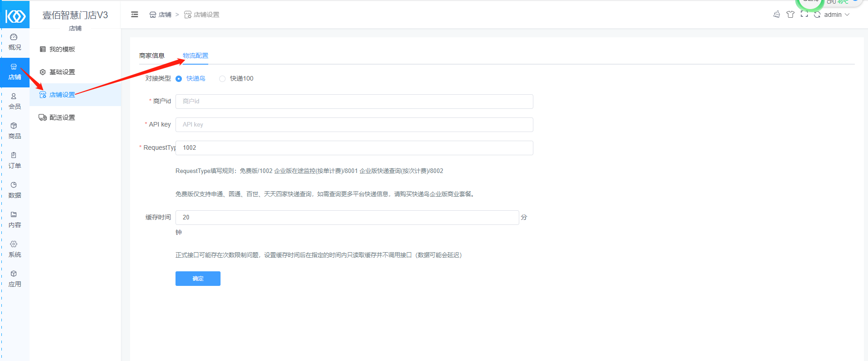The height and width of the screenshot is (361, 868).
Task: Click the 缓存时间 field showing 20
Action: click(x=347, y=218)
